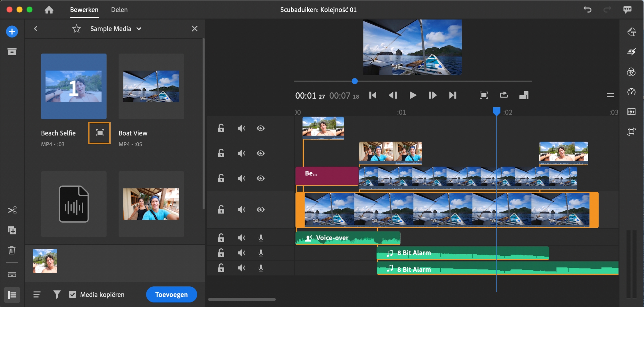Switch to the Delen tab
This screenshot has height=349, width=644.
[119, 10]
